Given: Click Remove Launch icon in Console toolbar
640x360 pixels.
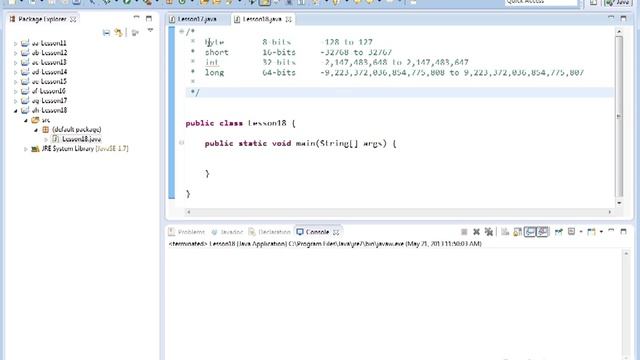Looking at the screenshot, I should [476, 232].
